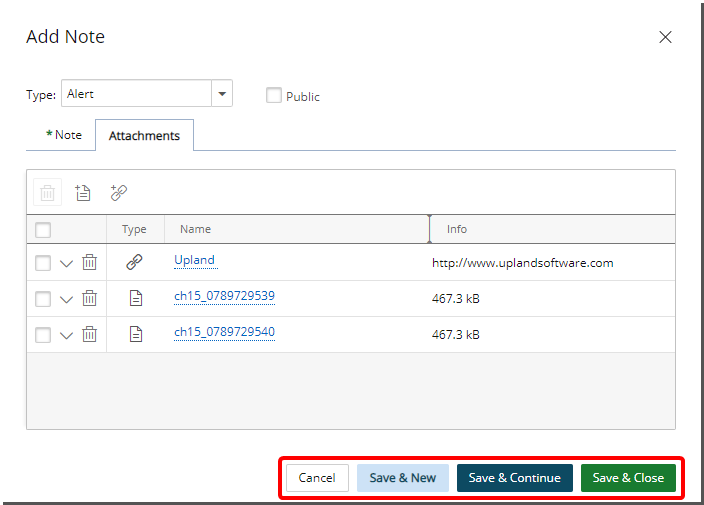Check the select-all checkbox in table header
The image size is (704, 505).
click(x=43, y=230)
